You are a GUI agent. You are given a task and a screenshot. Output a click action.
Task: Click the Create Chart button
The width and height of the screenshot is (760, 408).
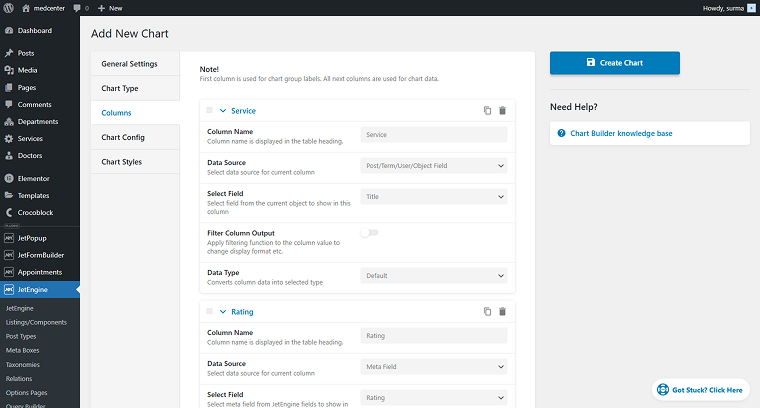[615, 63]
